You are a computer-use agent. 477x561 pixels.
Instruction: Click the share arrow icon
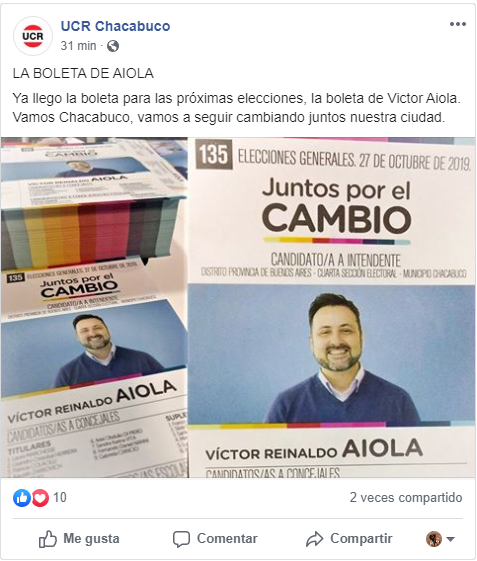pos(314,539)
